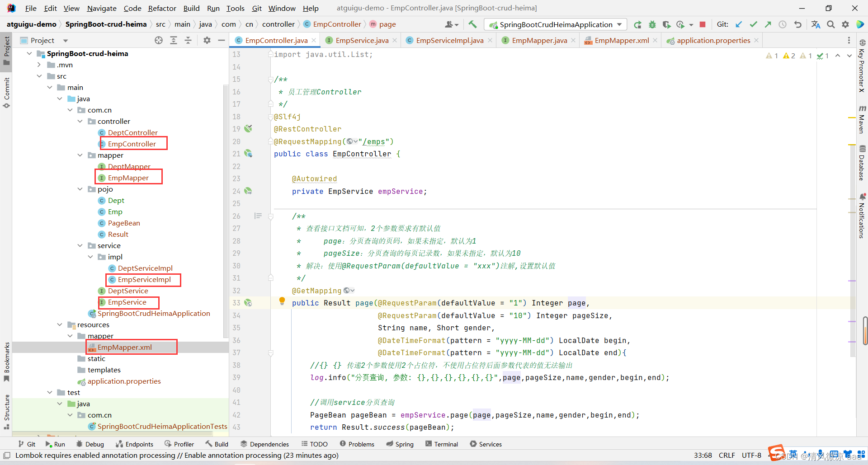The width and height of the screenshot is (868, 465).
Task: Switch to the application.properties tab
Action: tap(713, 40)
